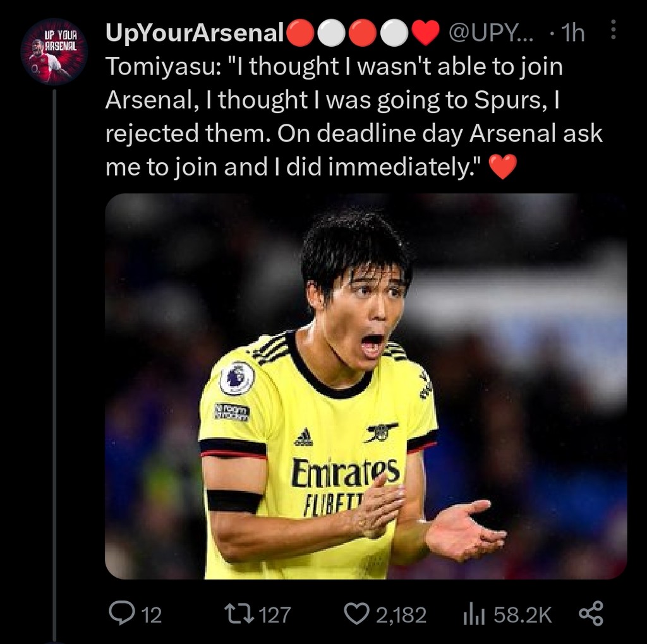Click the 2,182 likes count
This screenshot has height=644, width=647.
point(401,614)
